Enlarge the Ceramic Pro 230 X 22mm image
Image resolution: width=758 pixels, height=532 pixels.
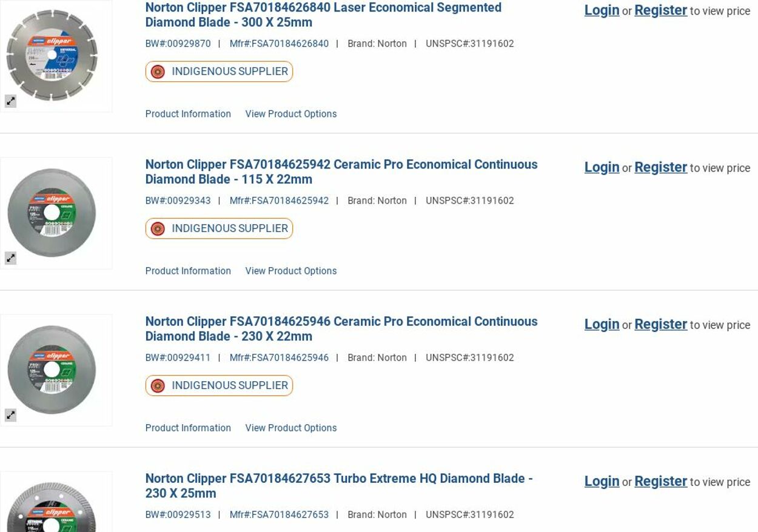[x=11, y=416]
